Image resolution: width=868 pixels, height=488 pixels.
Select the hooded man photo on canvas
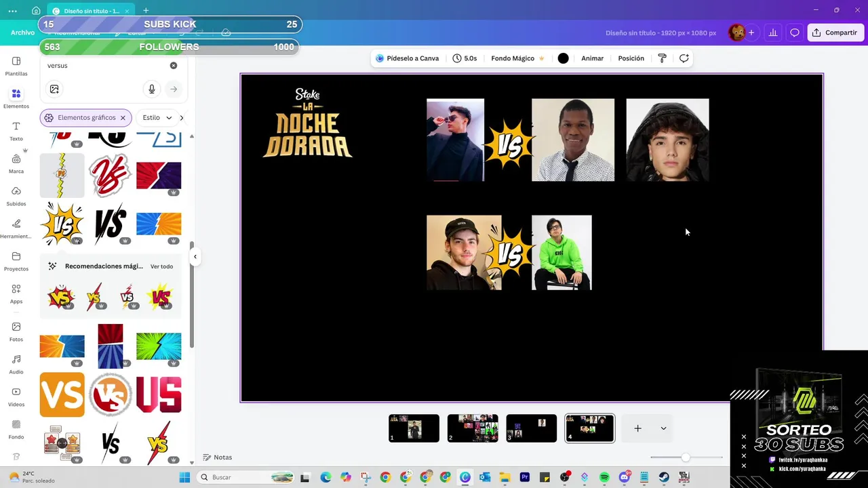[668, 140]
